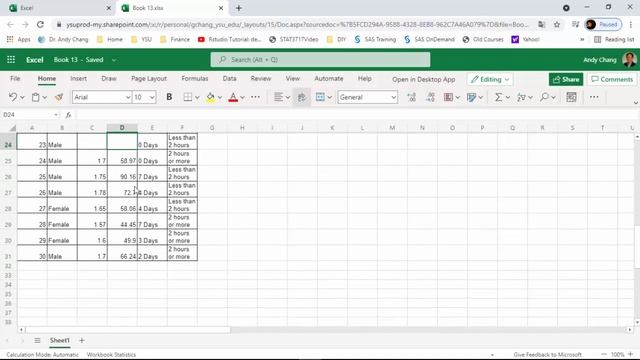Open the File menu
This screenshot has width=640, height=360.
[15, 78]
